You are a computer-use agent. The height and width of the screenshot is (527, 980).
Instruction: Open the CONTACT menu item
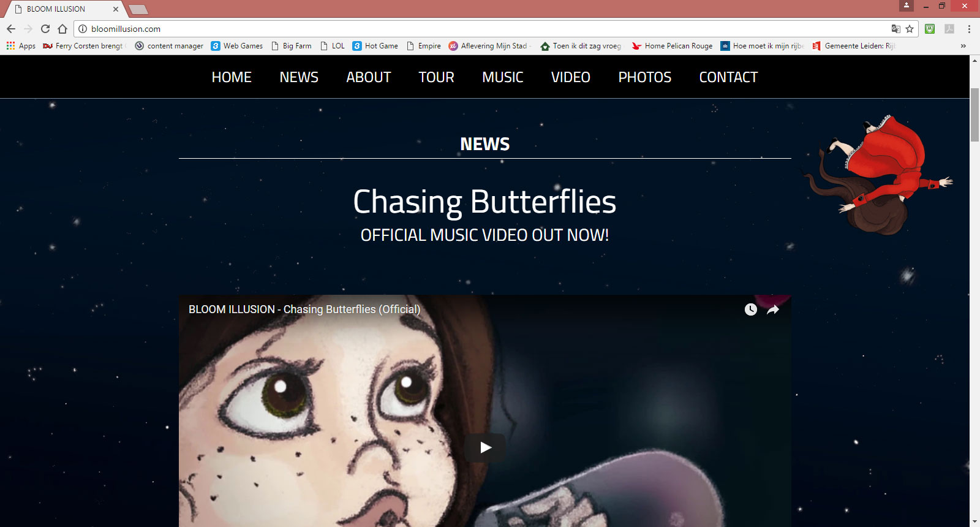729,77
